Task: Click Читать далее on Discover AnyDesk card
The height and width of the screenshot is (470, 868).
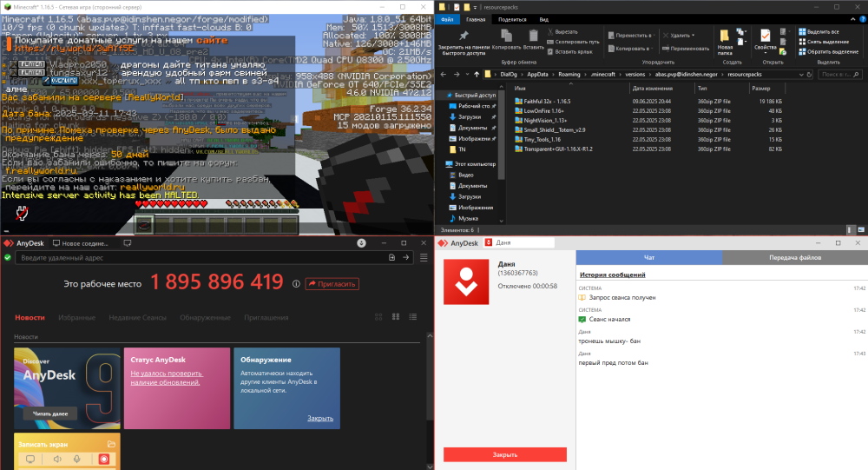Action: coord(50,414)
